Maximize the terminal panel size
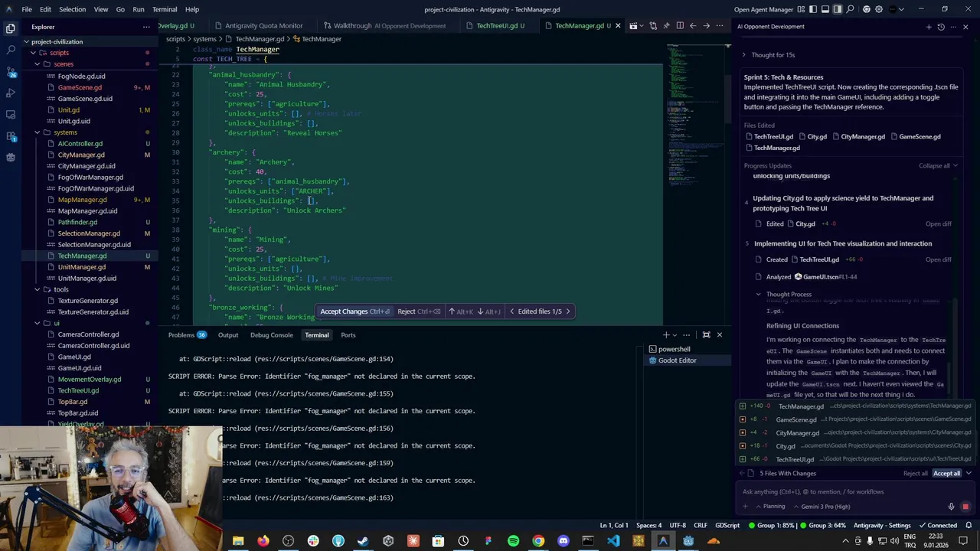 coord(706,334)
